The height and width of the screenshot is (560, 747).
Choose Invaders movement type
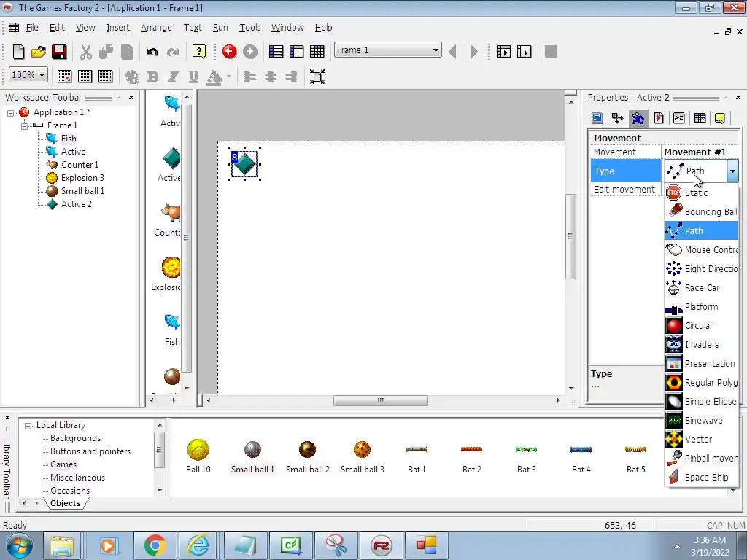click(x=701, y=344)
